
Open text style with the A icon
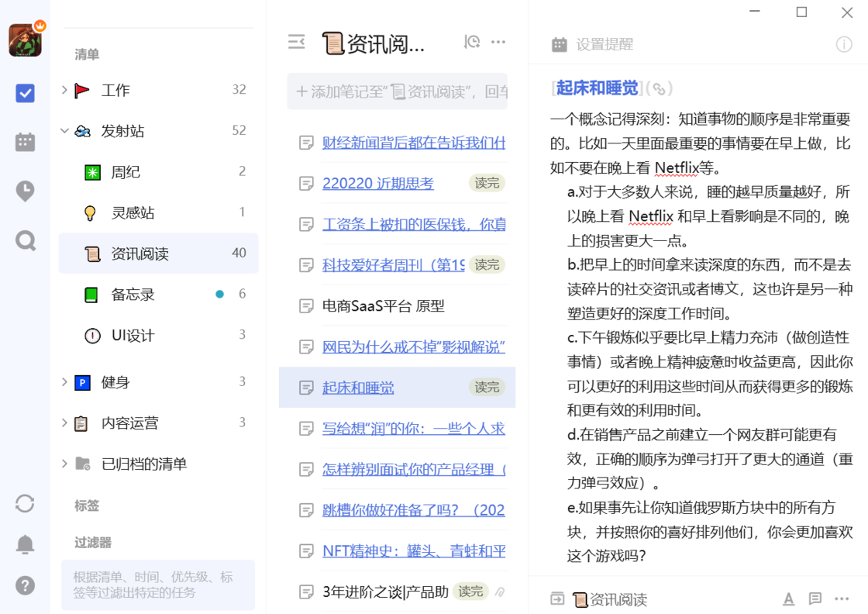789,599
